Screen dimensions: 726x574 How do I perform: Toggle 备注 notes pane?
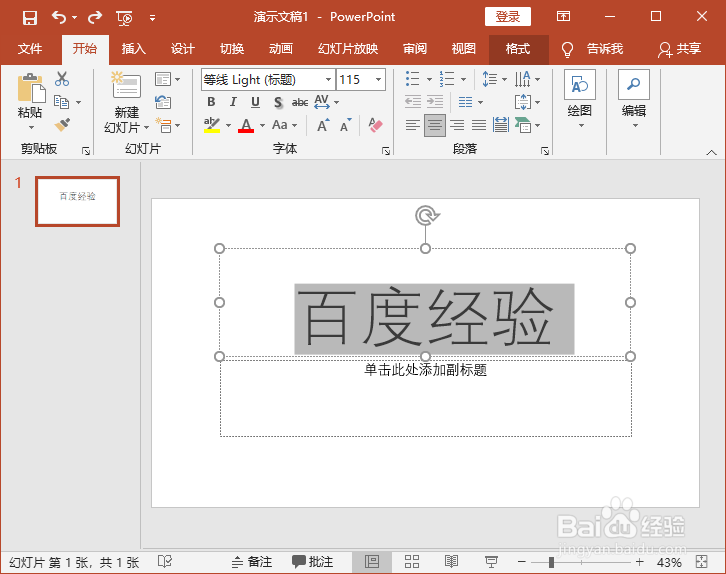point(252,562)
